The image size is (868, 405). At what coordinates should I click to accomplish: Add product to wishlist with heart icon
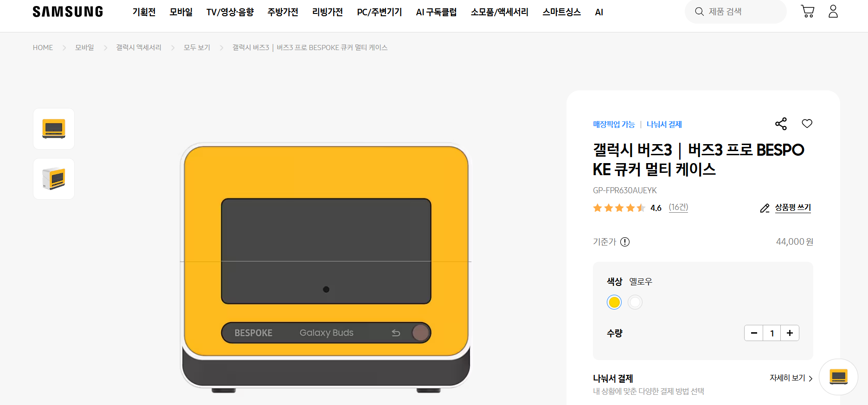coord(807,123)
